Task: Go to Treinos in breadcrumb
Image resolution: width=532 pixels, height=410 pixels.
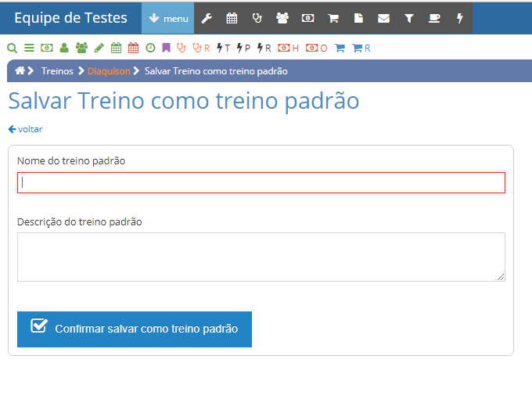Action: tap(57, 71)
